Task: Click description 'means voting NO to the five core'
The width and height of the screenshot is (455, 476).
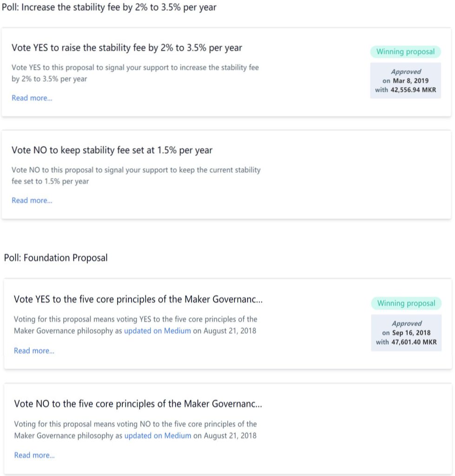Action: click(135, 430)
